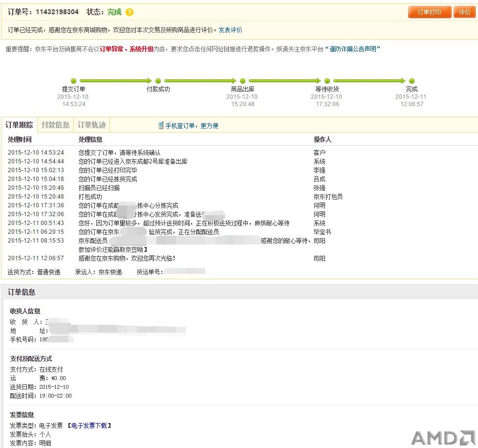Open the 付款信息 tab
The image size is (478, 448).
click(56, 125)
